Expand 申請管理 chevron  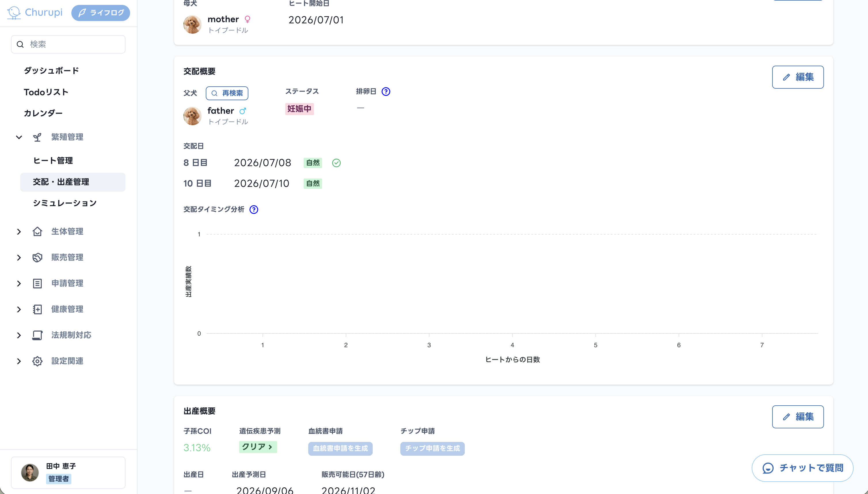pyautogui.click(x=19, y=284)
